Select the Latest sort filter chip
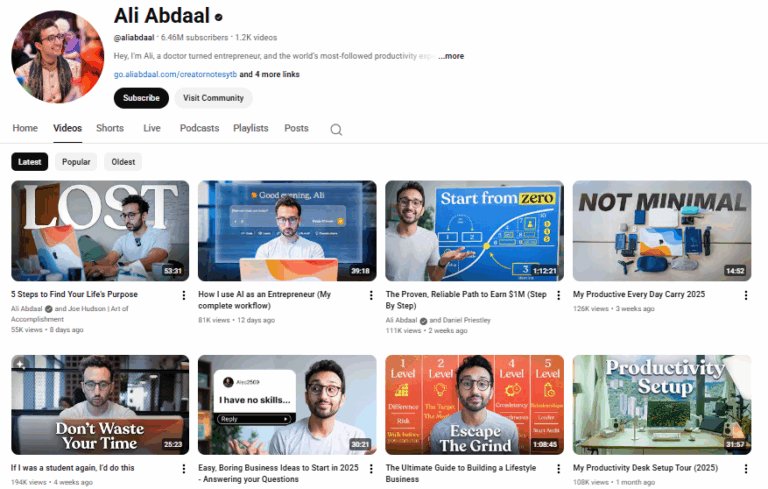768x489 pixels. pos(29,162)
